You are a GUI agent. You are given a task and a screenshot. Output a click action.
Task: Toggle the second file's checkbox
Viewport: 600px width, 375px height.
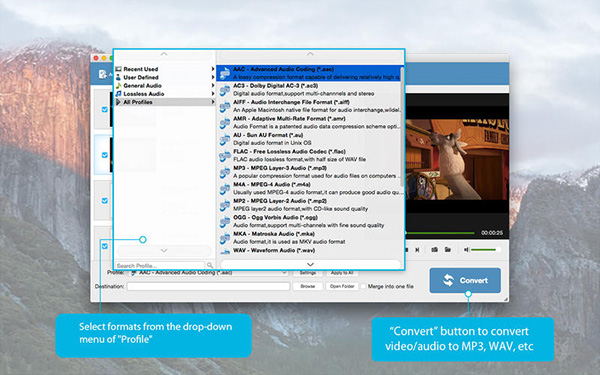[104, 155]
